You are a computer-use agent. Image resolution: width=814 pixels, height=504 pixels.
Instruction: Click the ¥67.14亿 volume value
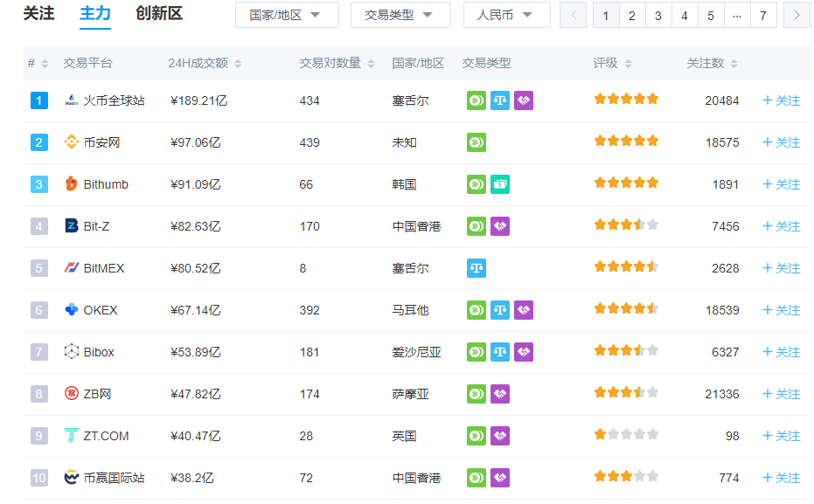click(195, 310)
